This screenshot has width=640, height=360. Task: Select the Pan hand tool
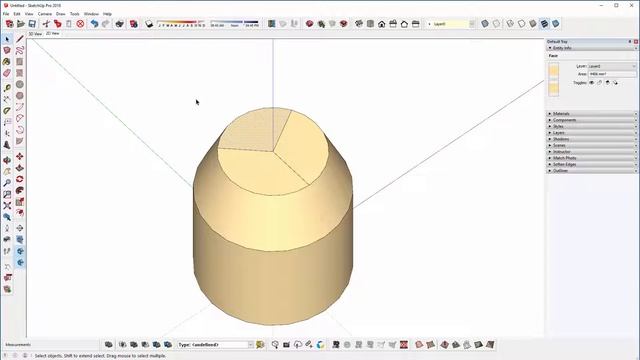tap(7, 171)
